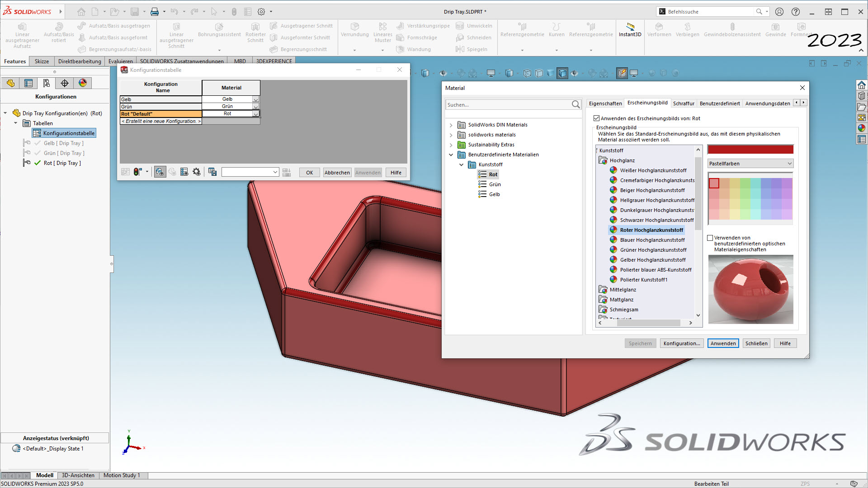This screenshot has height=488, width=868.
Task: Click the large red current color bar
Action: point(750,150)
